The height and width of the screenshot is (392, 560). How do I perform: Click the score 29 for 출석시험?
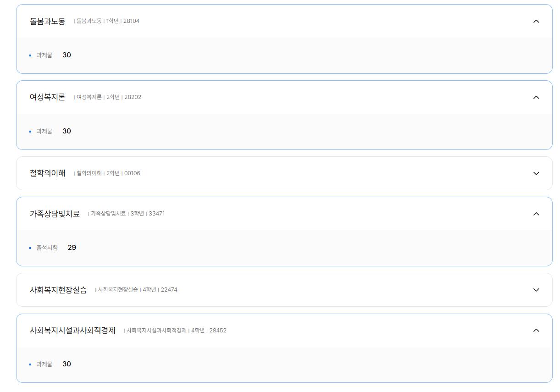click(x=72, y=248)
